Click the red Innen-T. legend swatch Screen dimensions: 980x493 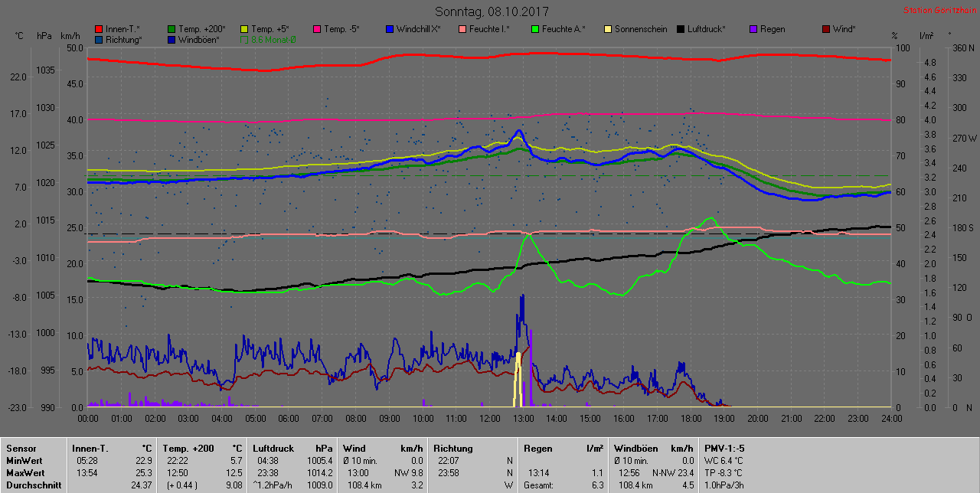[x=100, y=29]
